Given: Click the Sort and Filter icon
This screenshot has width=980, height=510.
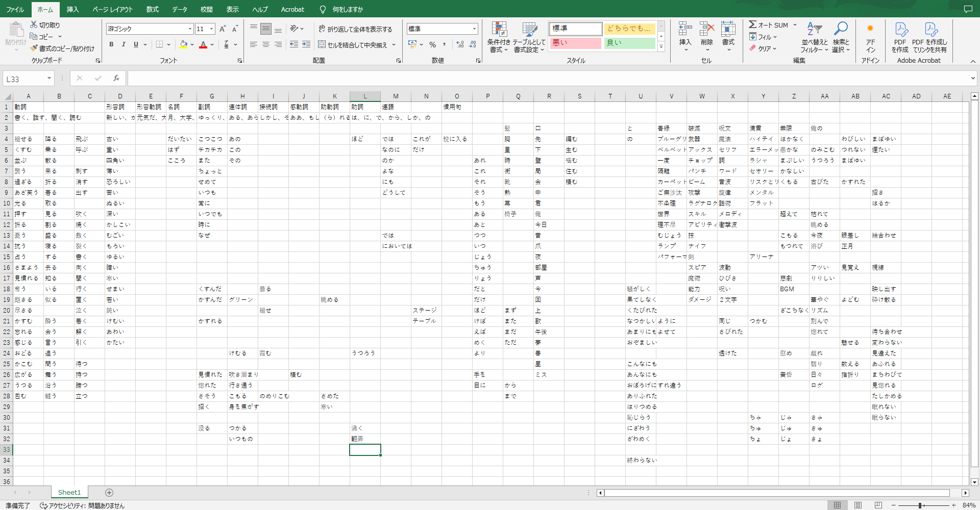Looking at the screenshot, I should (814, 30).
